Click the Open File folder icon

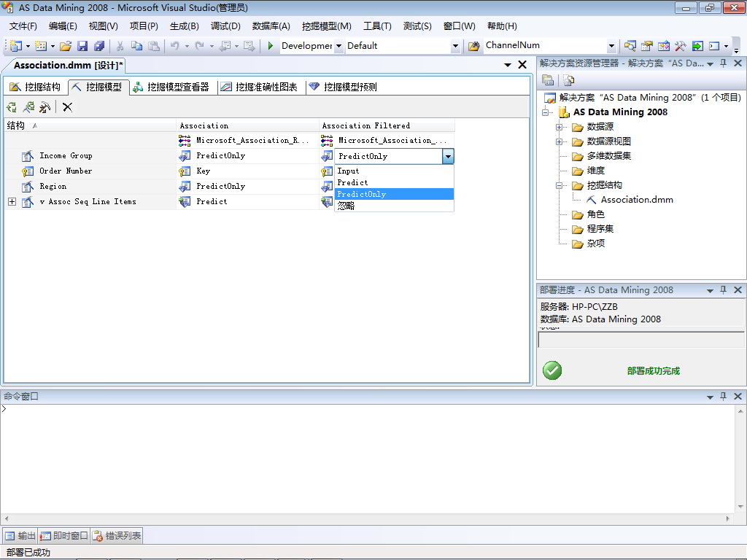[66, 46]
